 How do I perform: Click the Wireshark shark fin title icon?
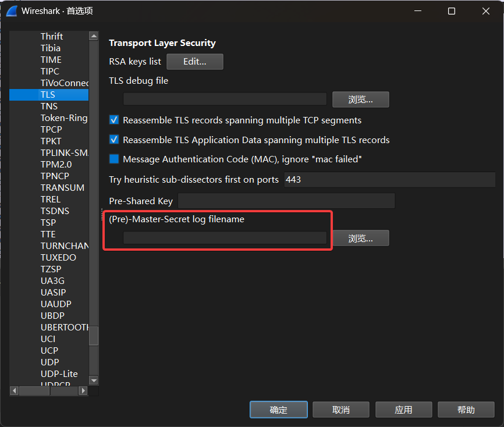point(12,11)
